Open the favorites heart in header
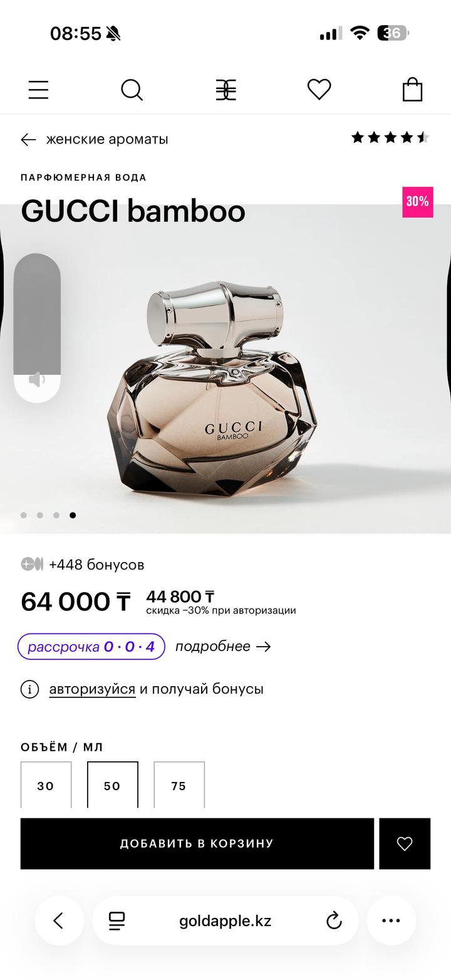This screenshot has height=980, width=451. (x=319, y=90)
